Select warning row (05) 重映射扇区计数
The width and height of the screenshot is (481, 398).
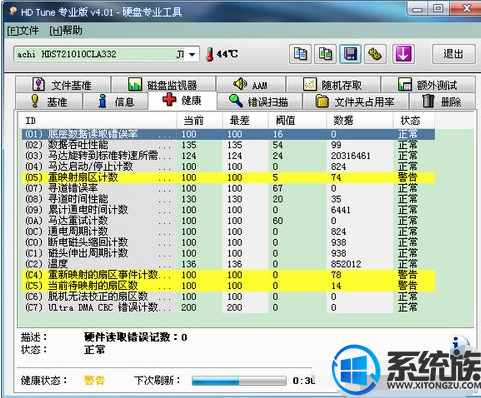(x=228, y=178)
